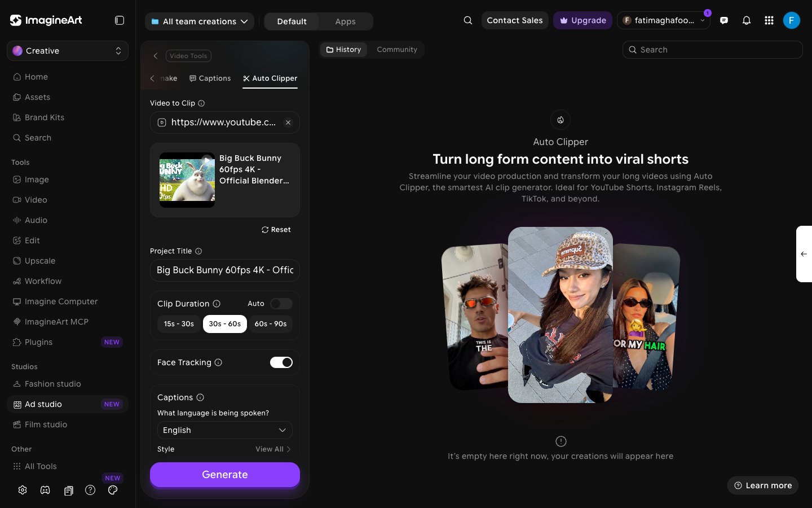812x508 pixels.
Task: Open Brand Kits in the sidebar
Action: tap(68, 117)
